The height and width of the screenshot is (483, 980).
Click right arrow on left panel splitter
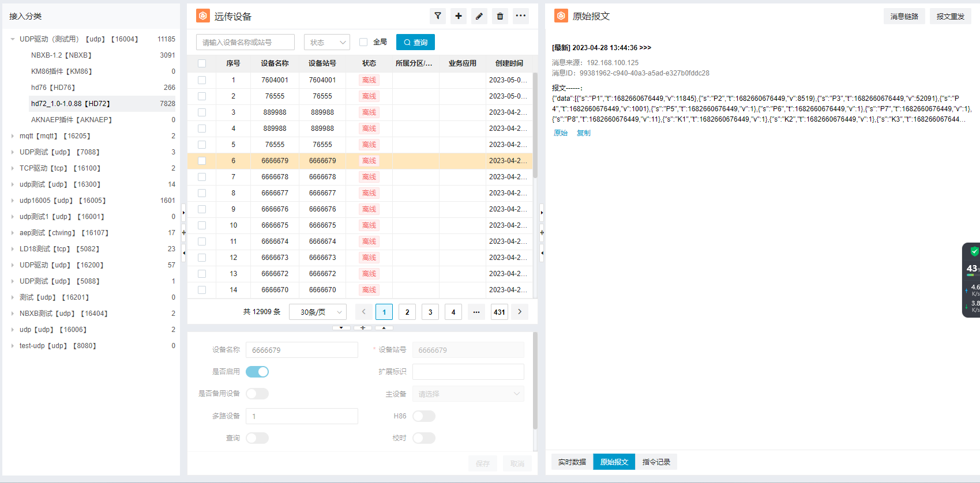[x=183, y=213]
